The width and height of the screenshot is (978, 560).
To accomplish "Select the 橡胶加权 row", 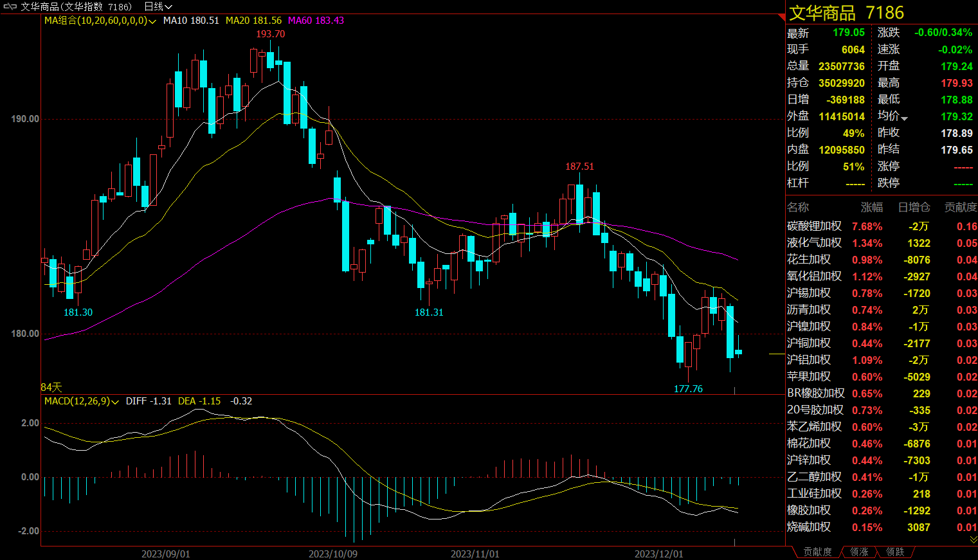I will 882,510.
